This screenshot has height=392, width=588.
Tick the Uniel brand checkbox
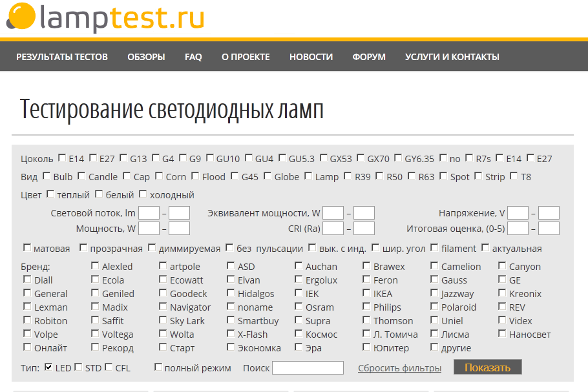[x=434, y=320]
